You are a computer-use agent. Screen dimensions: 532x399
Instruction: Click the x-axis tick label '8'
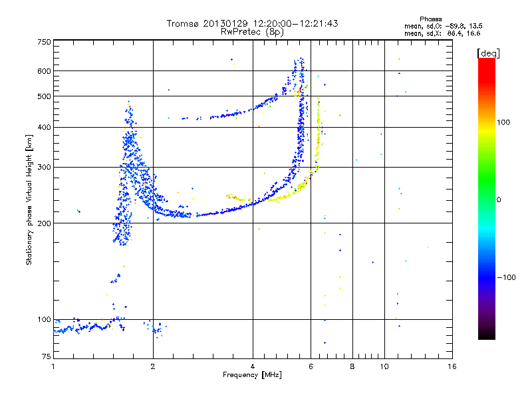click(352, 366)
